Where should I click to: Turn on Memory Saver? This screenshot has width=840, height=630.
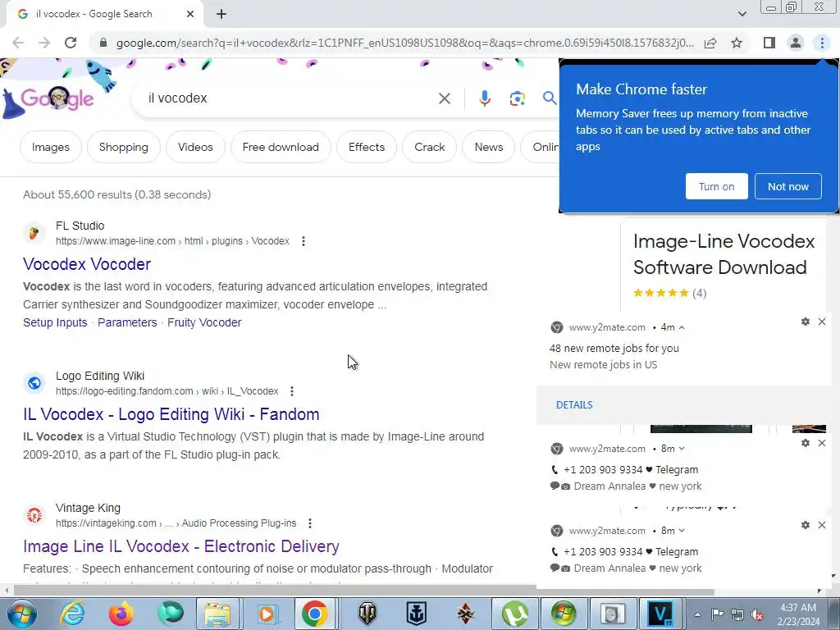716,186
